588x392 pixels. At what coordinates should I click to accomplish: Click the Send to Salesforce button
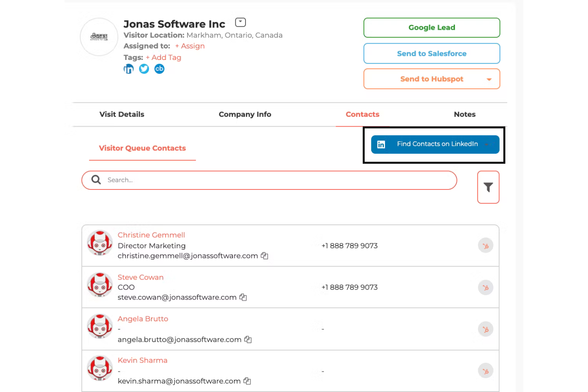click(x=432, y=54)
